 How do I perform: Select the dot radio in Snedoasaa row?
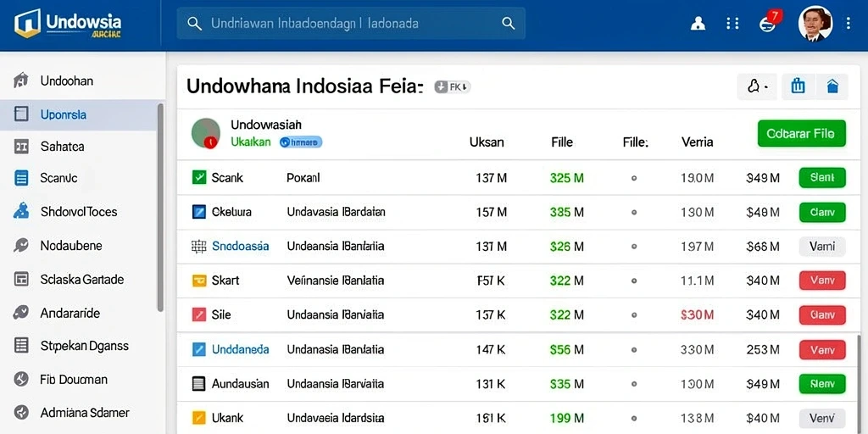[x=634, y=247]
